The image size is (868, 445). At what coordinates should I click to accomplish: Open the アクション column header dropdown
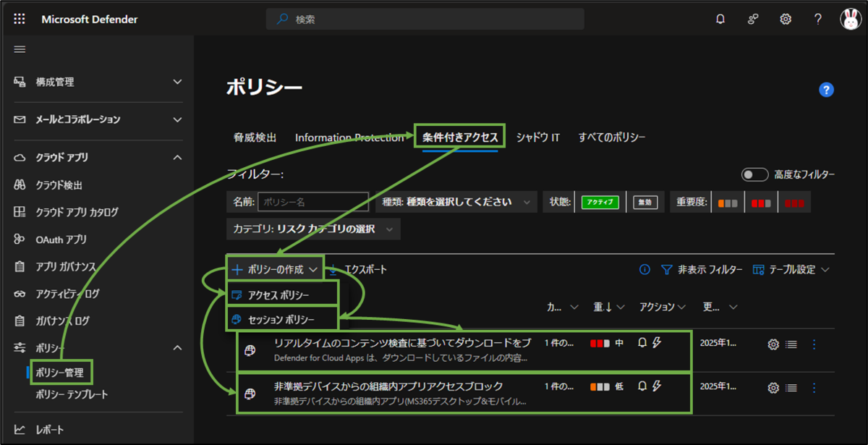point(662,307)
